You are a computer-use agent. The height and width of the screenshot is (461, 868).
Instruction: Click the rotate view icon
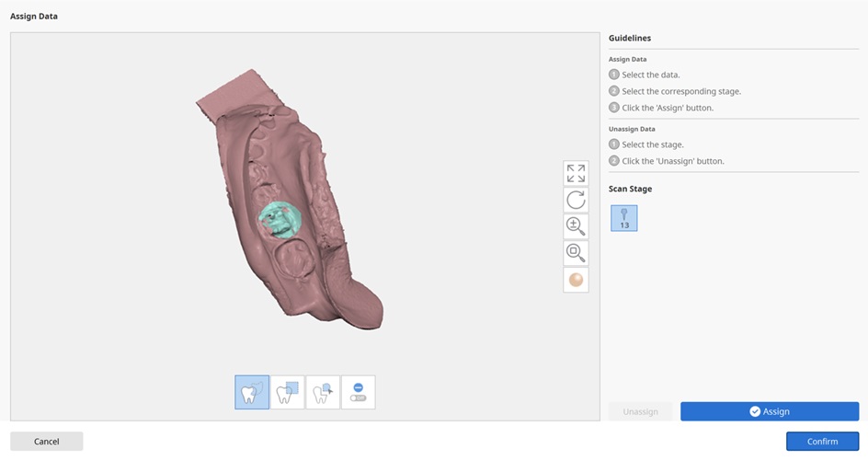[x=576, y=200]
